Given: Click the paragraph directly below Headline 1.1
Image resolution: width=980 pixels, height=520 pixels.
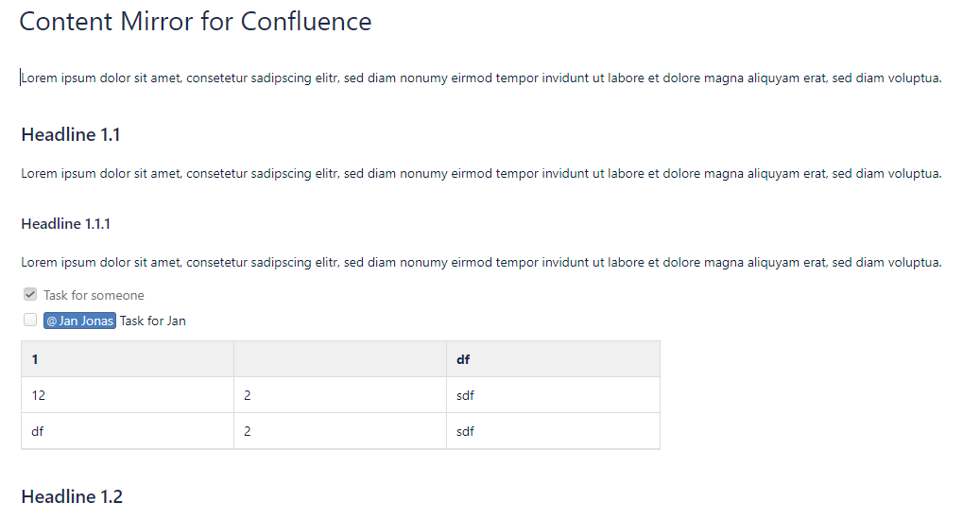Looking at the screenshot, I should (x=481, y=173).
